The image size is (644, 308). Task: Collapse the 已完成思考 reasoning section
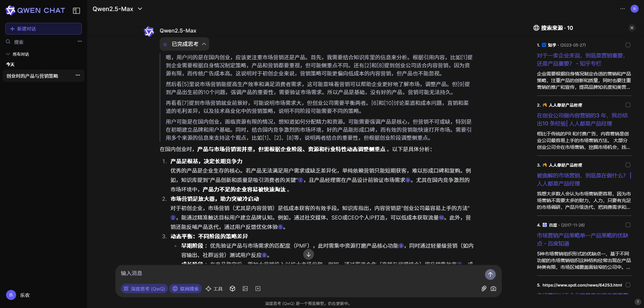pos(204,44)
